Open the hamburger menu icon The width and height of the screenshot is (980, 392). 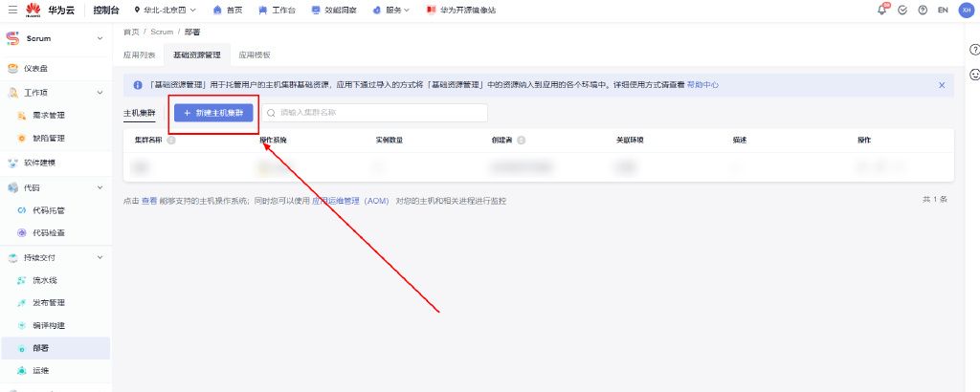(12, 10)
